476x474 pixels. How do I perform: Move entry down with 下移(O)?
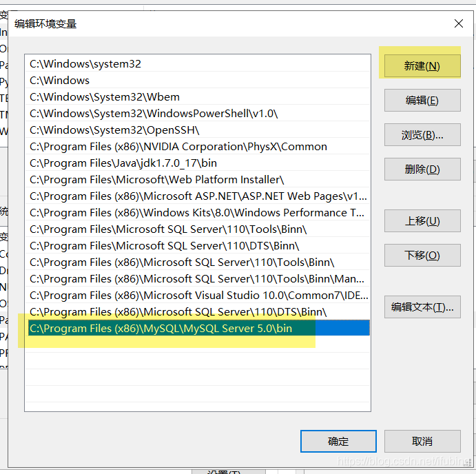(x=422, y=256)
